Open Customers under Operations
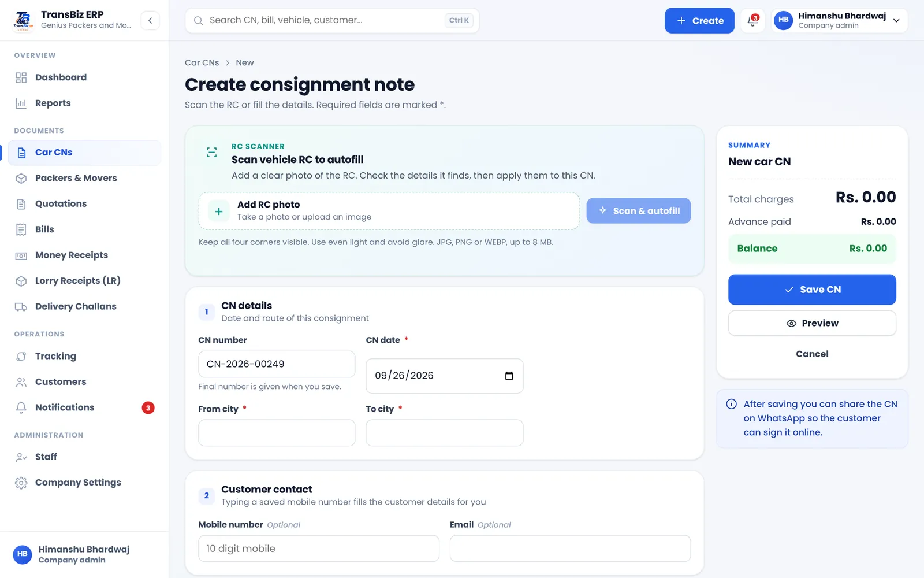924x578 pixels. click(84, 382)
